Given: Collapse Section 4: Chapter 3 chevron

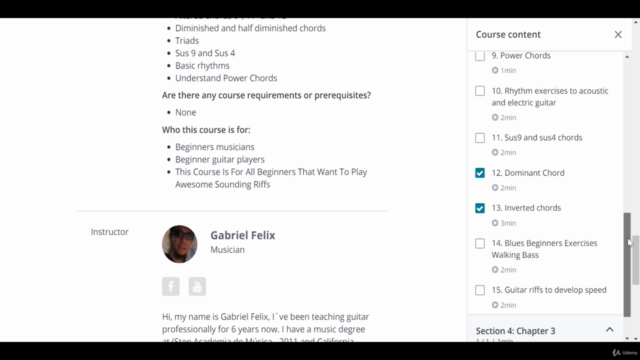Looking at the screenshot, I should pyautogui.click(x=609, y=329).
